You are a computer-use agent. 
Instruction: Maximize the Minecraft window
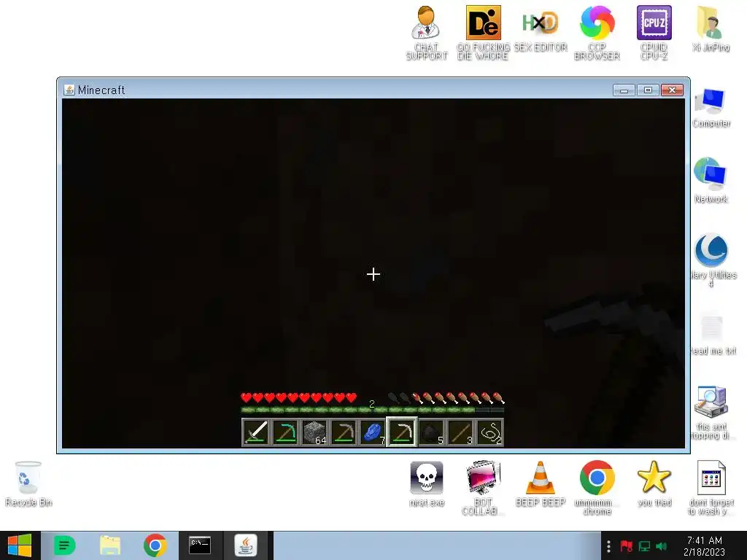point(648,90)
